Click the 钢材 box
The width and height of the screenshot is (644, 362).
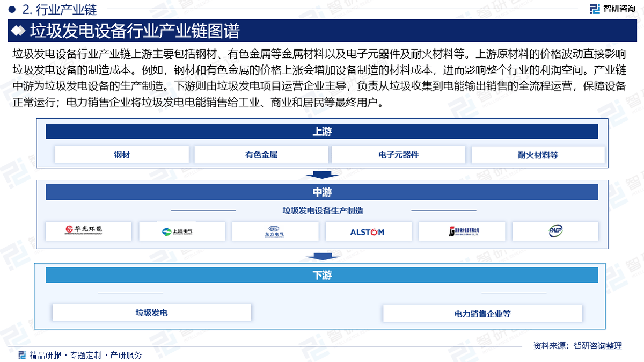[x=122, y=155]
